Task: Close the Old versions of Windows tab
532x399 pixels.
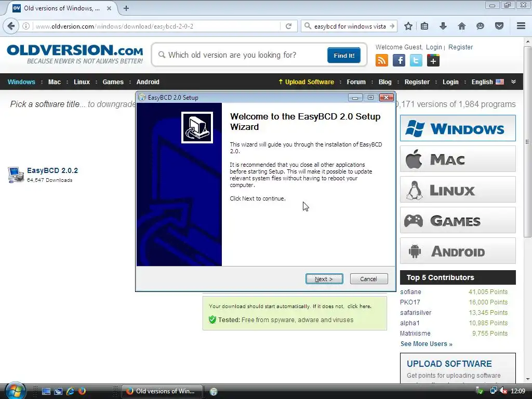Action: click(109, 8)
